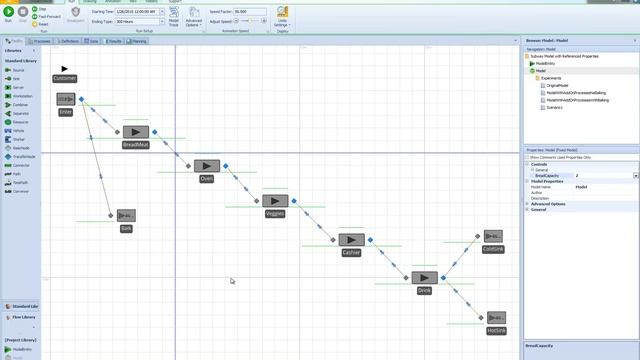Open the Experiments folder in Navigation
Image resolution: width=640 pixels, height=360 pixels.
pyautogui.click(x=548, y=78)
